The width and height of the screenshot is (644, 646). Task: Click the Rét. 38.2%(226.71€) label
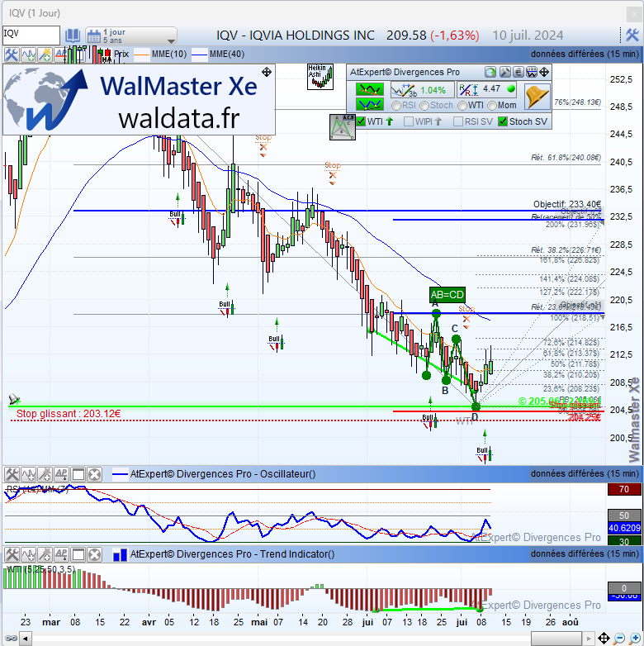566,250
